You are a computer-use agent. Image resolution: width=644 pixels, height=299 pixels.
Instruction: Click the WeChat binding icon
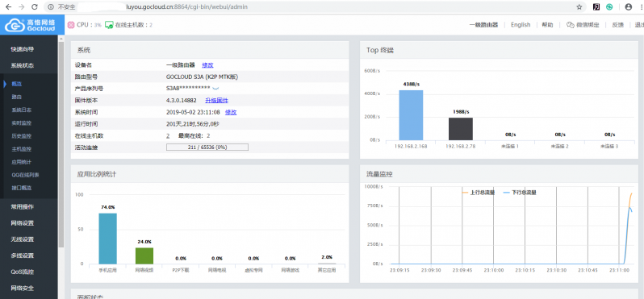pyautogui.click(x=570, y=25)
